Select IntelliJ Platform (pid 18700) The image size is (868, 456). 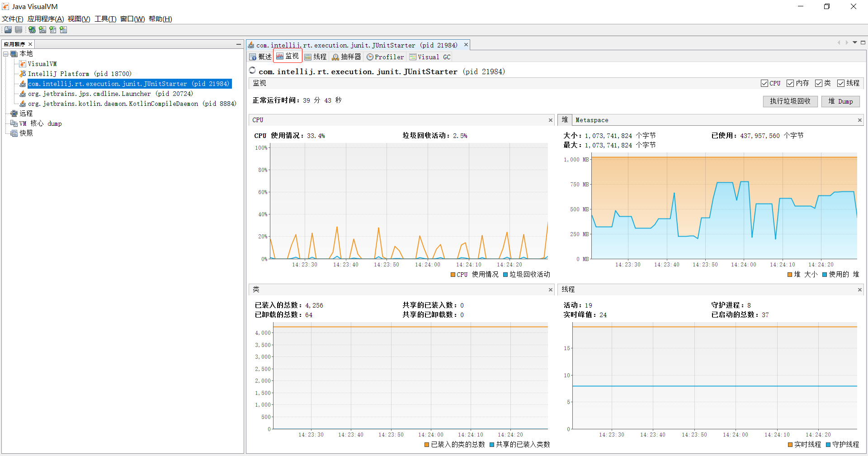pyautogui.click(x=80, y=74)
